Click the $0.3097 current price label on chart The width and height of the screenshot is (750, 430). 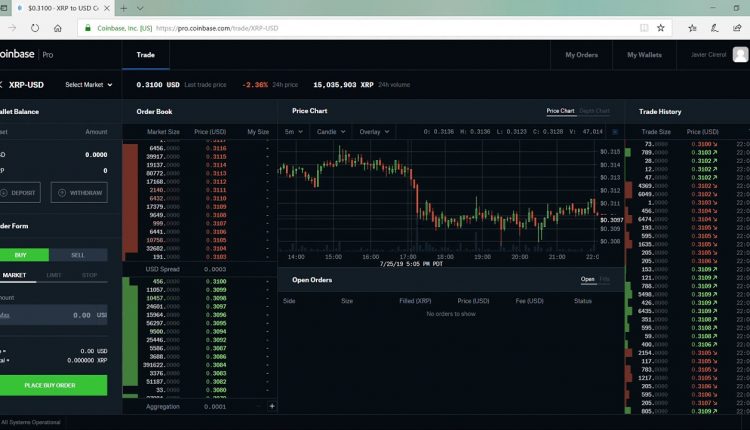click(612, 220)
